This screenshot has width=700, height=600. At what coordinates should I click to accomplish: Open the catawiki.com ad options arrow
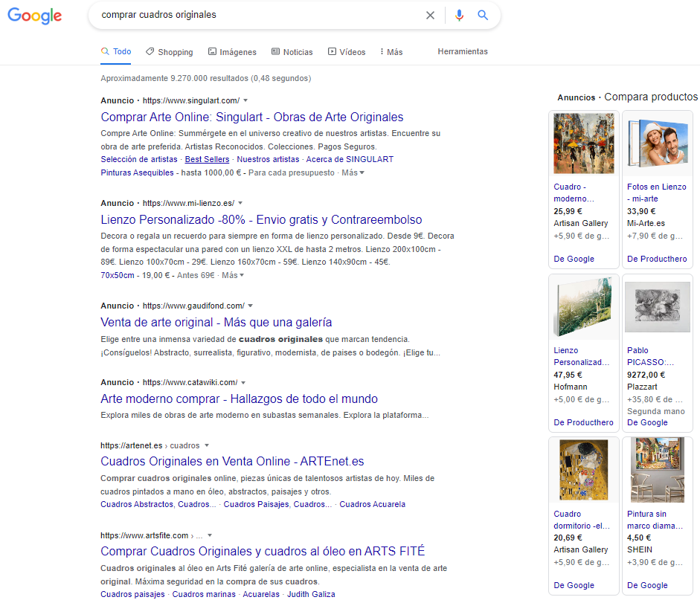tap(243, 382)
